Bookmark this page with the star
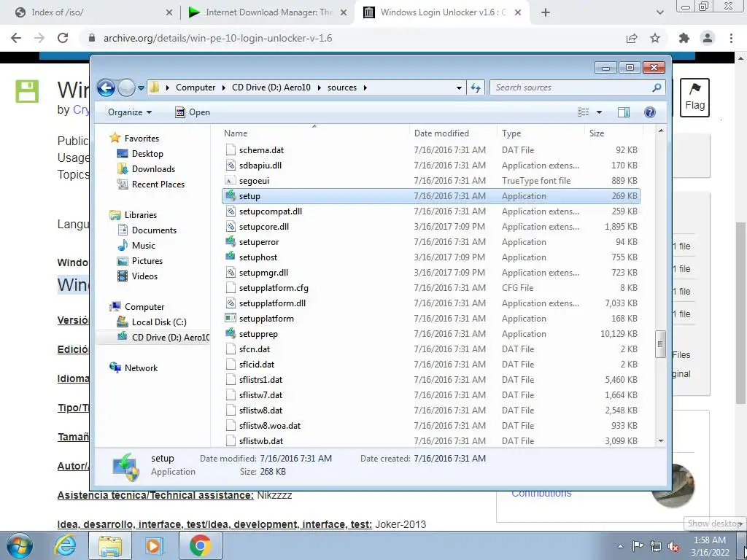The width and height of the screenshot is (747, 560). 655,38
